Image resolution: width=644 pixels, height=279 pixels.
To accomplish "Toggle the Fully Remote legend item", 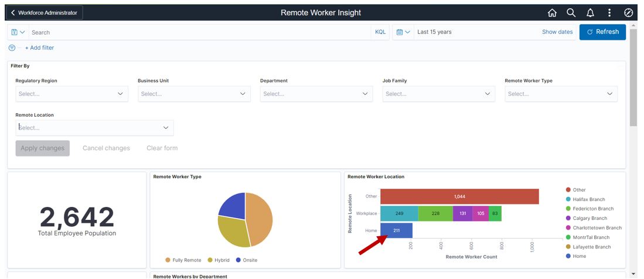I will [183, 260].
